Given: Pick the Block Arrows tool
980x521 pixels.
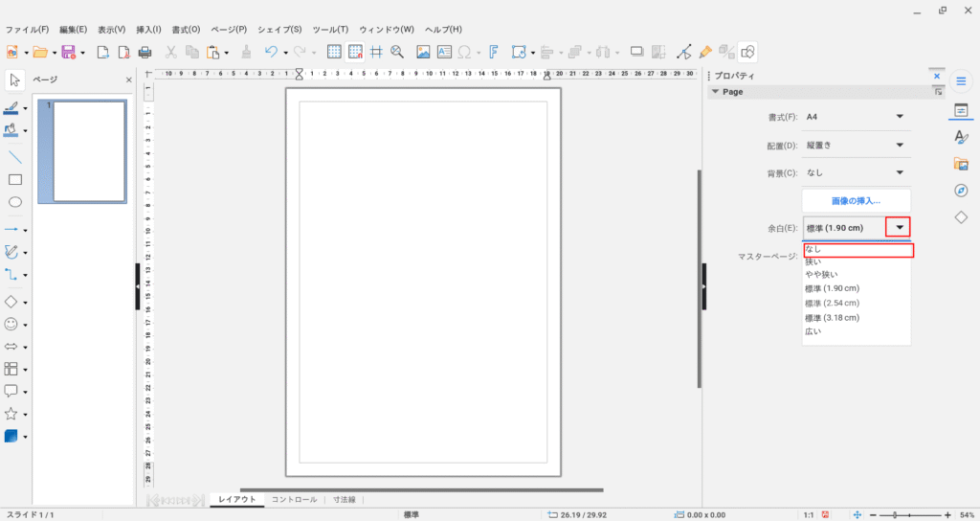Looking at the screenshot, I should pos(11,347).
